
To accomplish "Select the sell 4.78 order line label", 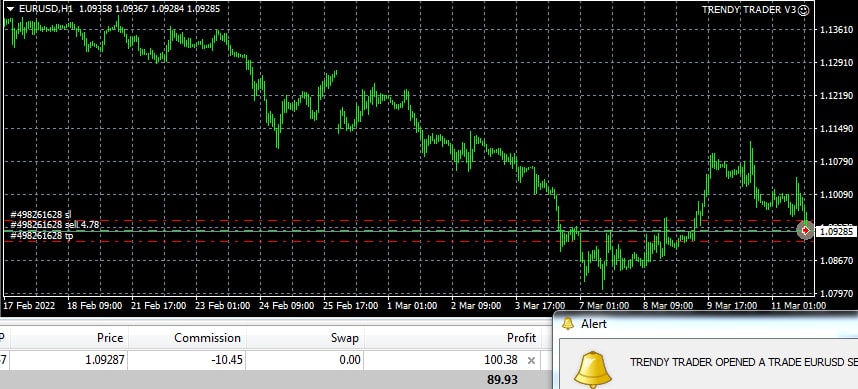I will pos(55,224).
